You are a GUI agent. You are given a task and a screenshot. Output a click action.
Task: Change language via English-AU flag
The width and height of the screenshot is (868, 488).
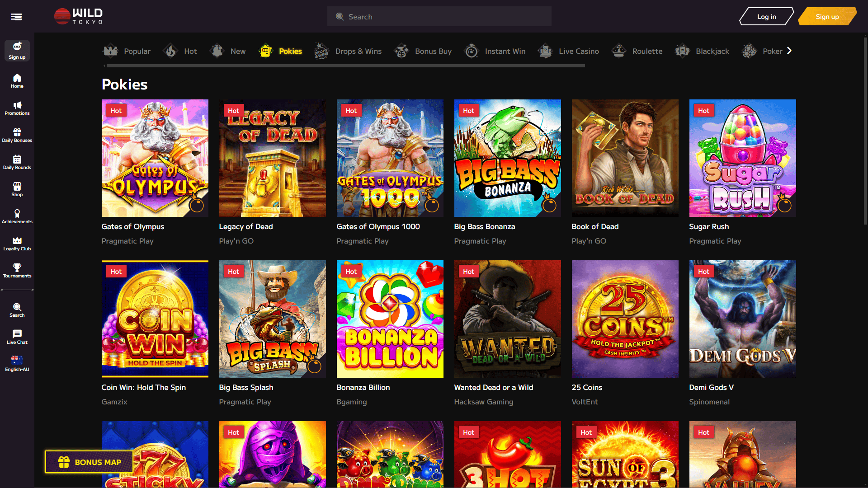point(17,364)
